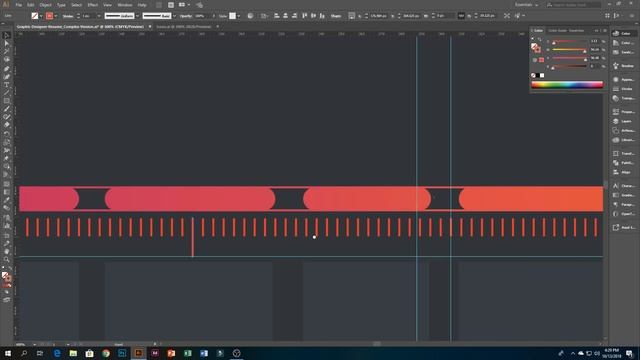Open the Color panel flyout menu
The width and height of the screenshot is (640, 360).
tap(605, 31)
